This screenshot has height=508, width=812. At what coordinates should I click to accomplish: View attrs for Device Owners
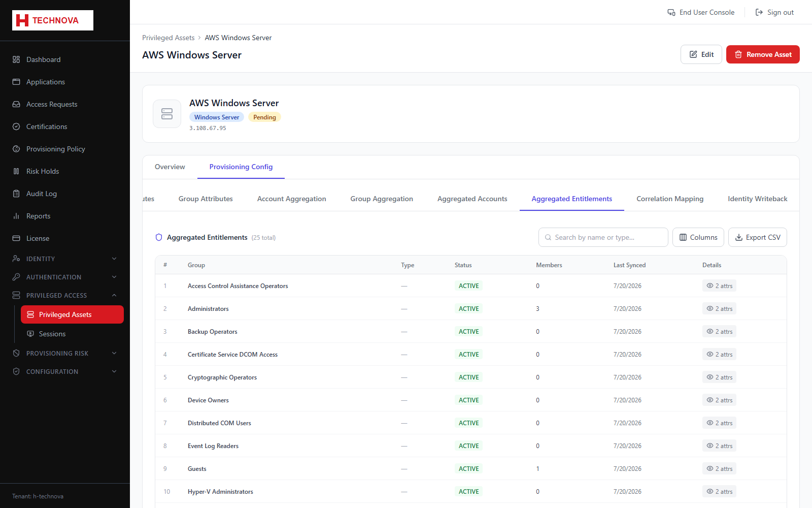point(719,400)
